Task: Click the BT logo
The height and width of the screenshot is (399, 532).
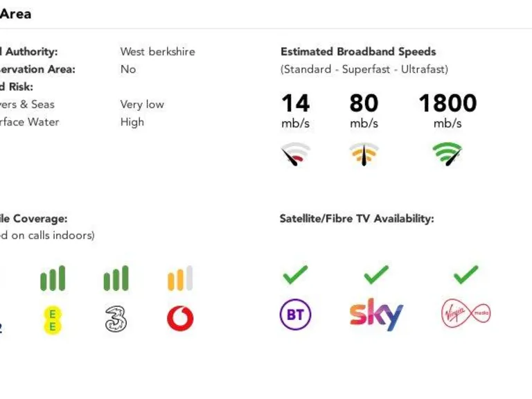Action: pos(295,315)
